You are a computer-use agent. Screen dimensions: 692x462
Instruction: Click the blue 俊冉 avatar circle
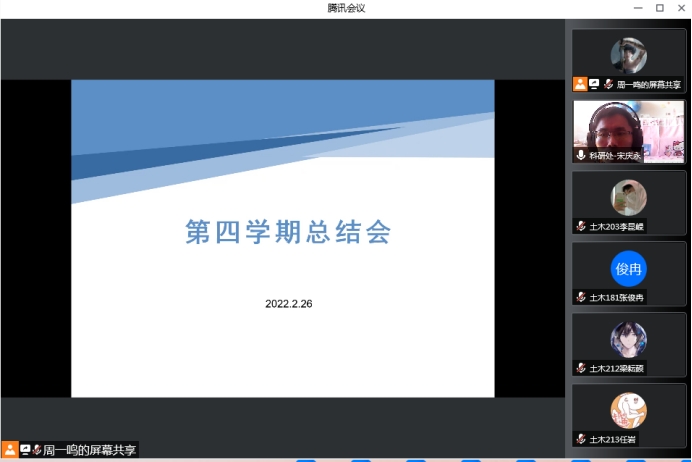click(629, 269)
